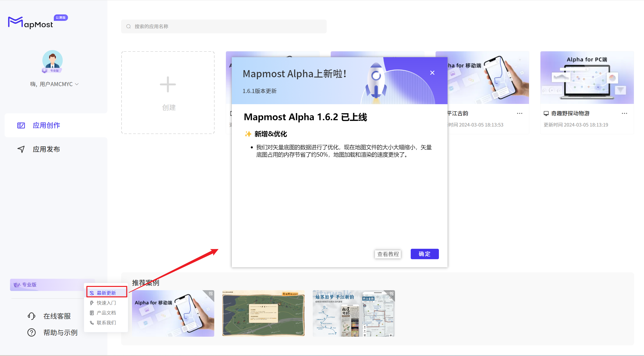Click the 快速入门 lightning icon
The height and width of the screenshot is (356, 644).
coord(92,303)
